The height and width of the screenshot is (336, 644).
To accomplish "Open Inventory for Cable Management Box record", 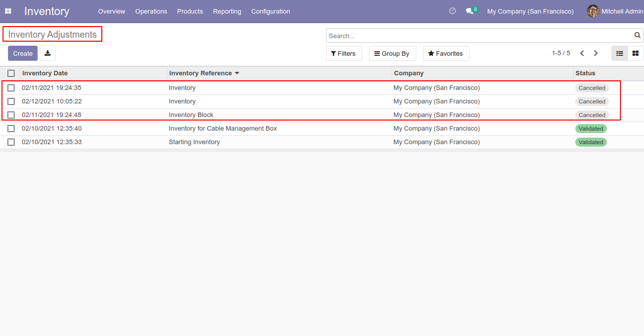I will (223, 129).
